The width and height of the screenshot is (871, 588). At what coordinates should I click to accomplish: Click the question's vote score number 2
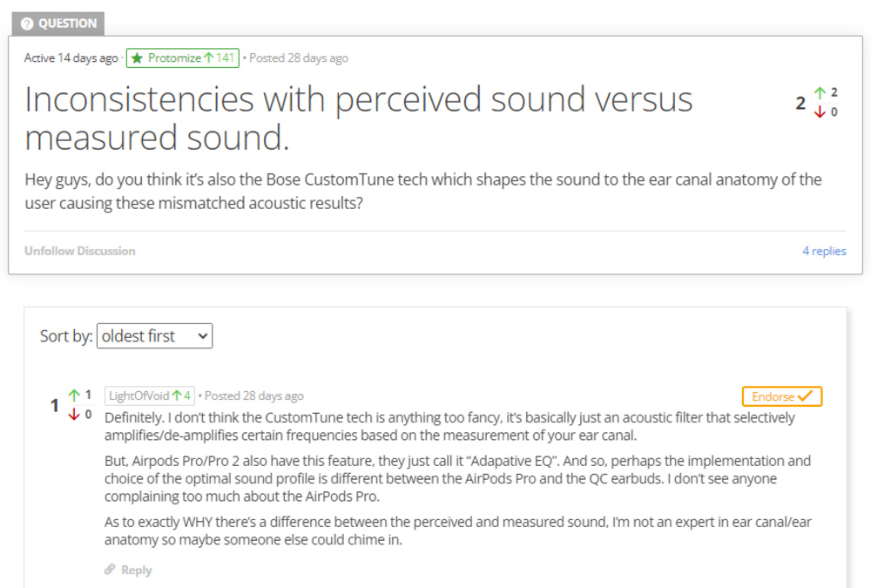800,104
